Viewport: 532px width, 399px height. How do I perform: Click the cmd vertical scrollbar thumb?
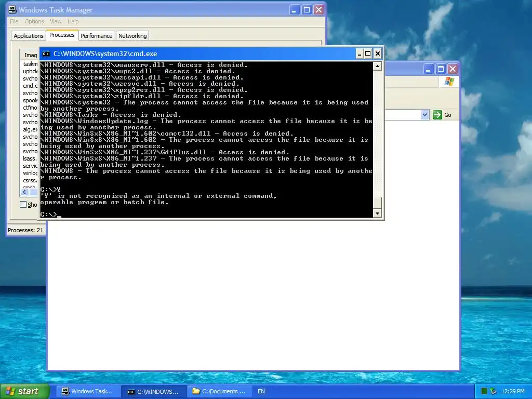coord(377,204)
